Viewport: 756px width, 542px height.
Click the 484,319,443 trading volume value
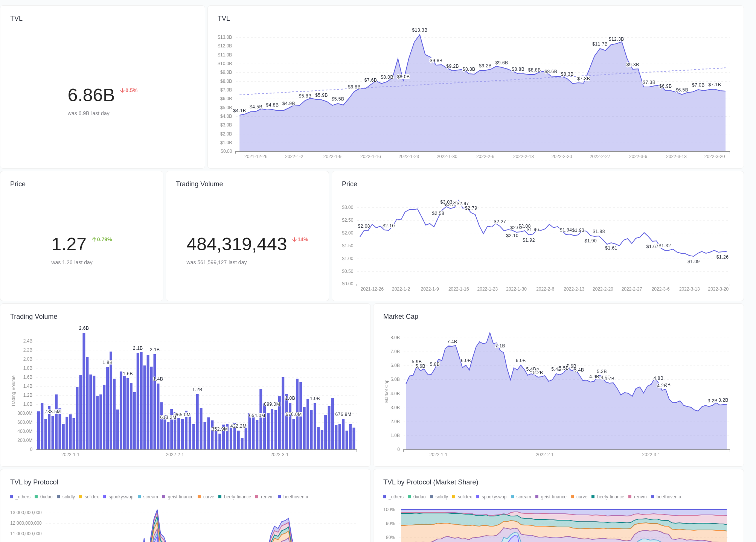click(x=237, y=244)
